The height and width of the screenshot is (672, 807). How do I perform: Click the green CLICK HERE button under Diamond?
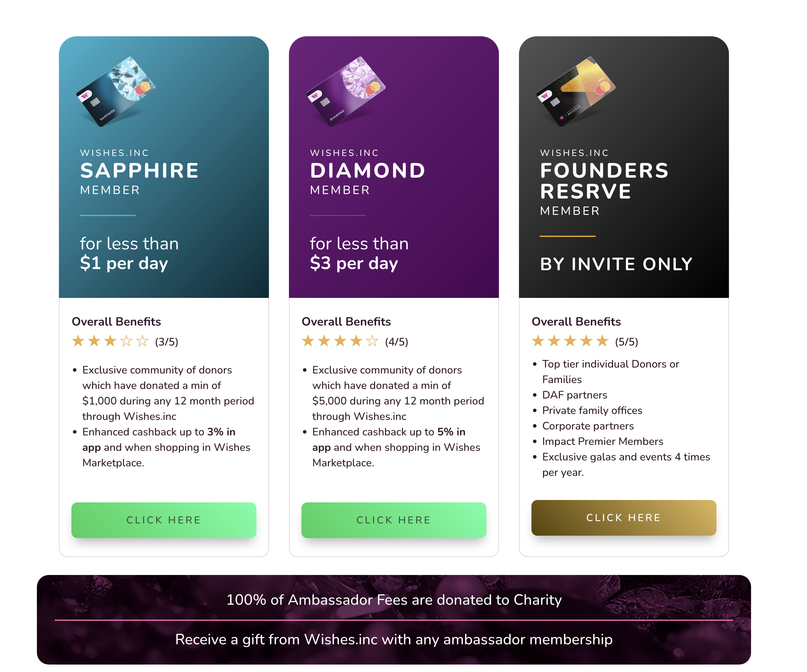393,520
